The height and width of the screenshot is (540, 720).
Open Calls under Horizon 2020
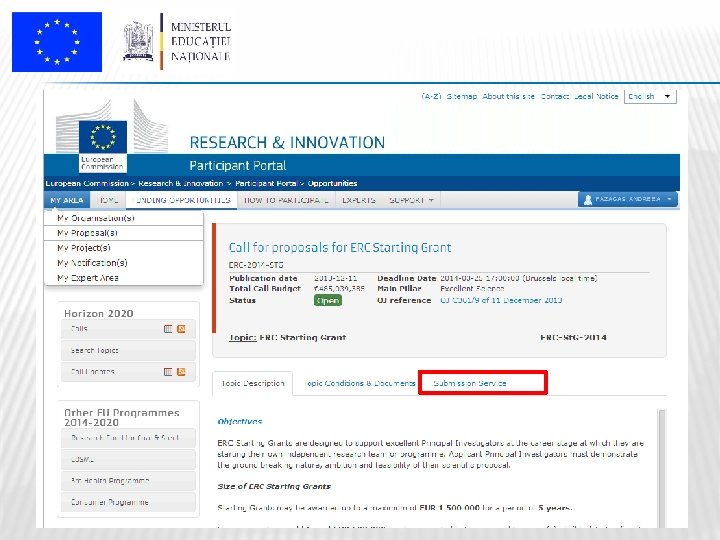click(x=128, y=329)
